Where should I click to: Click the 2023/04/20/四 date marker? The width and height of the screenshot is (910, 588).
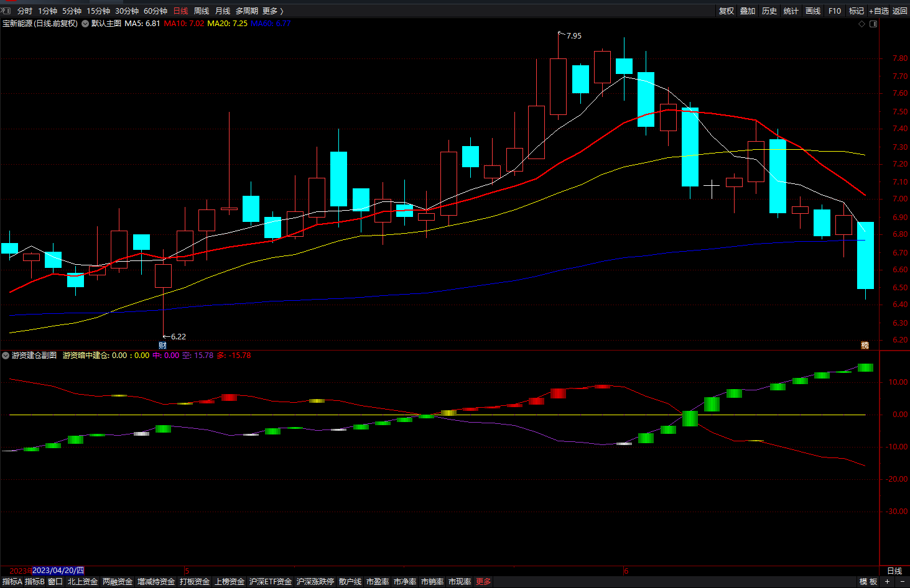[58, 571]
